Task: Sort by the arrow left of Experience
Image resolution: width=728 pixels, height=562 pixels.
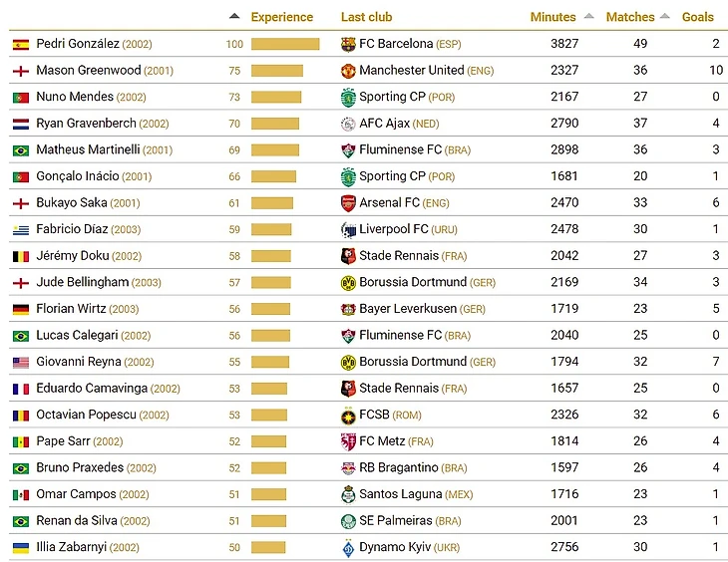Action: click(234, 16)
